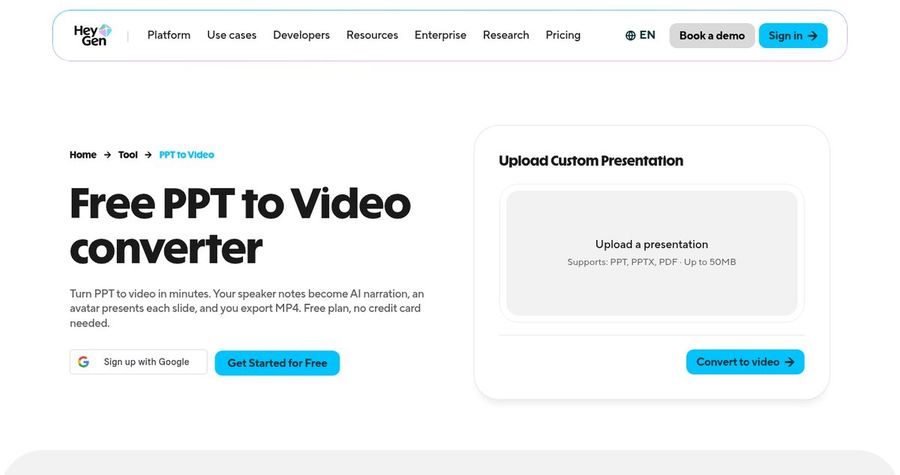Click the 'Upload Custom Presentation' title
Screen dimensions: 900x475
coord(591,161)
